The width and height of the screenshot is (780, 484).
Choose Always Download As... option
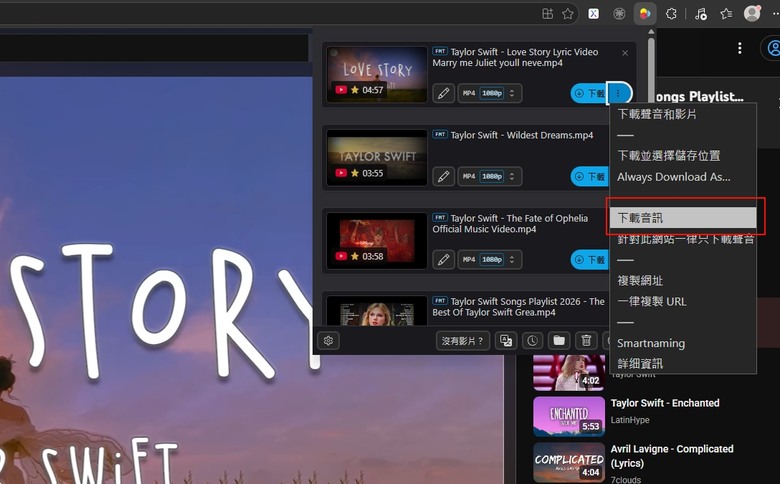pyautogui.click(x=682, y=177)
